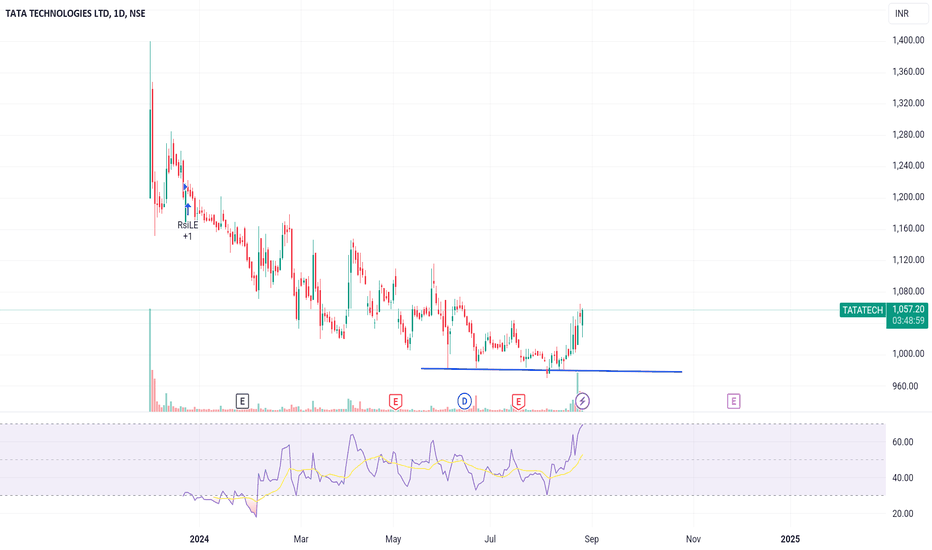Open the INR currency selector

coord(908,13)
